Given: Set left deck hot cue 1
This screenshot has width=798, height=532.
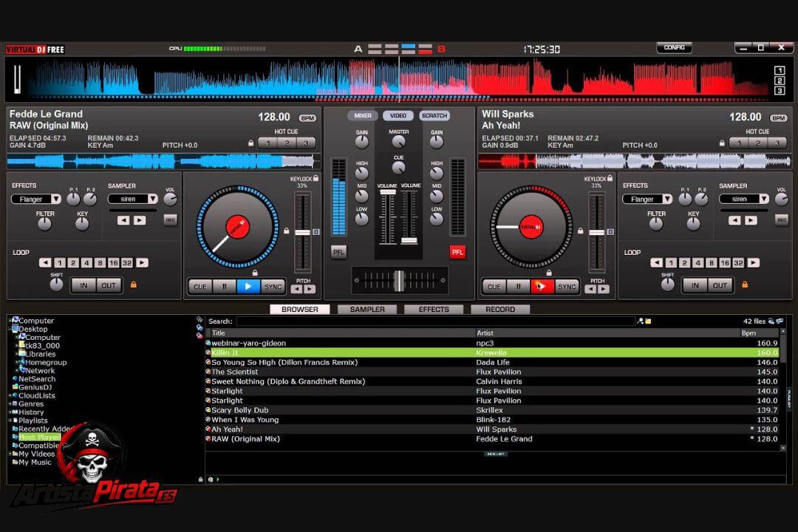Looking at the screenshot, I should (x=267, y=143).
